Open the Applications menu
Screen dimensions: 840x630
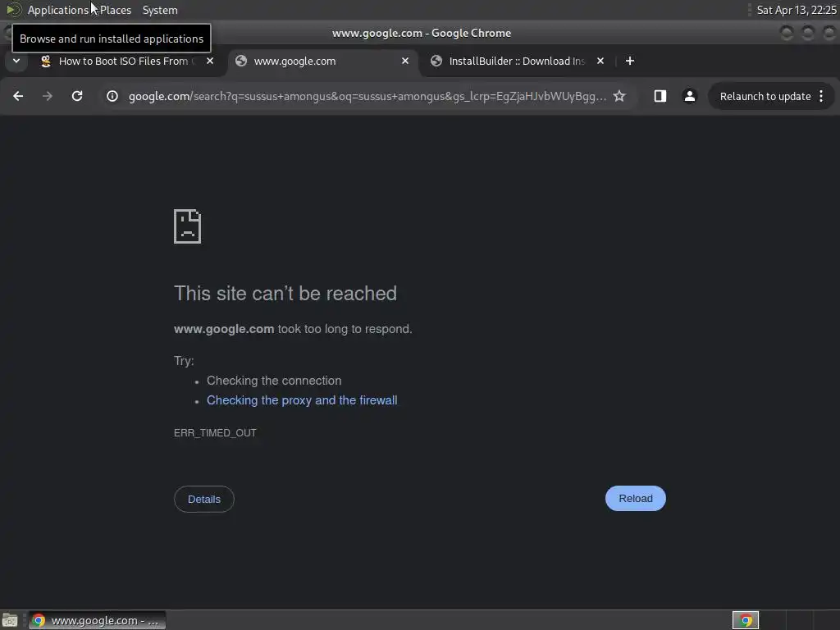click(58, 10)
